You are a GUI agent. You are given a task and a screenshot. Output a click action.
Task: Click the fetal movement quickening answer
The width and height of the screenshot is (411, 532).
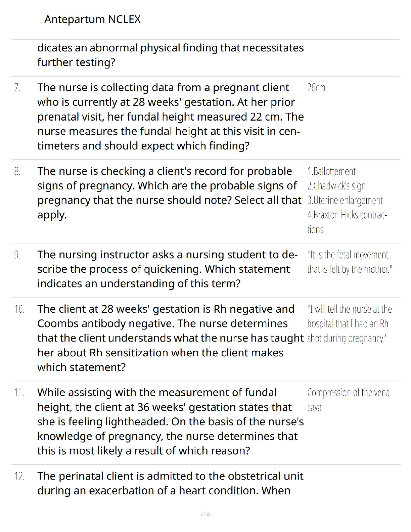pos(349,262)
